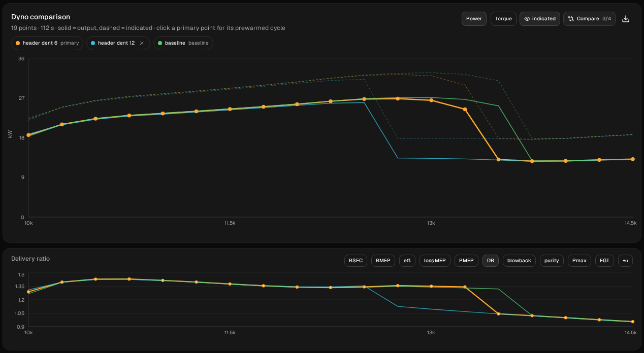This screenshot has height=353, width=644.
Task: Select the baseline series chip
Action: pos(183,43)
